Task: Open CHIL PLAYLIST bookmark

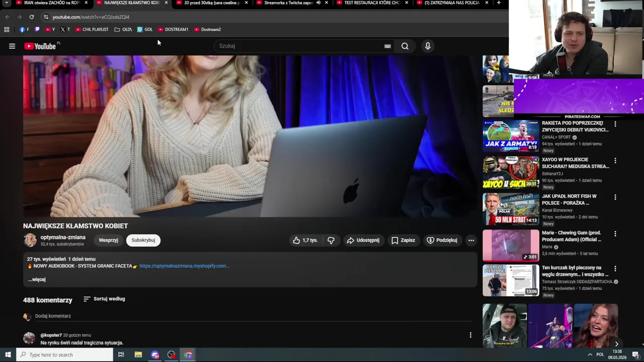Action: (x=92, y=30)
